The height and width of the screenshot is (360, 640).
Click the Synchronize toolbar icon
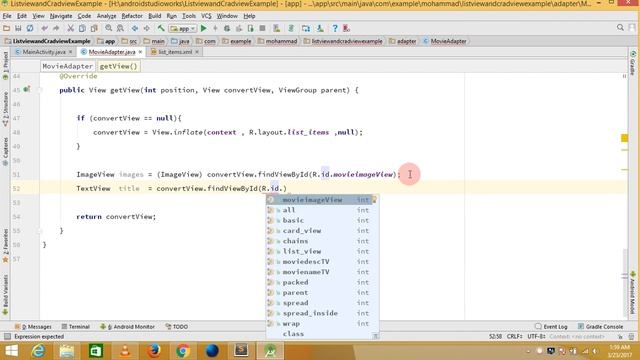point(30,28)
